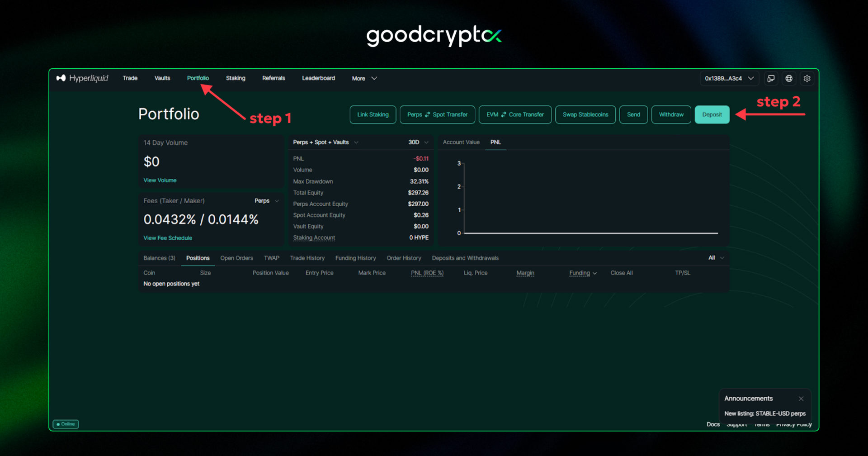The height and width of the screenshot is (456, 868).
Task: Open the language globe icon
Action: tap(789, 78)
